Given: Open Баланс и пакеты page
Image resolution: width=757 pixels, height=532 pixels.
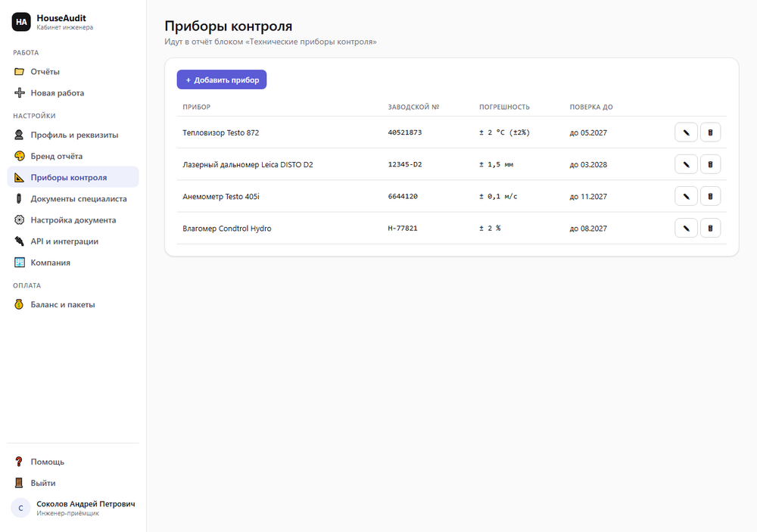Looking at the screenshot, I should [73, 304].
